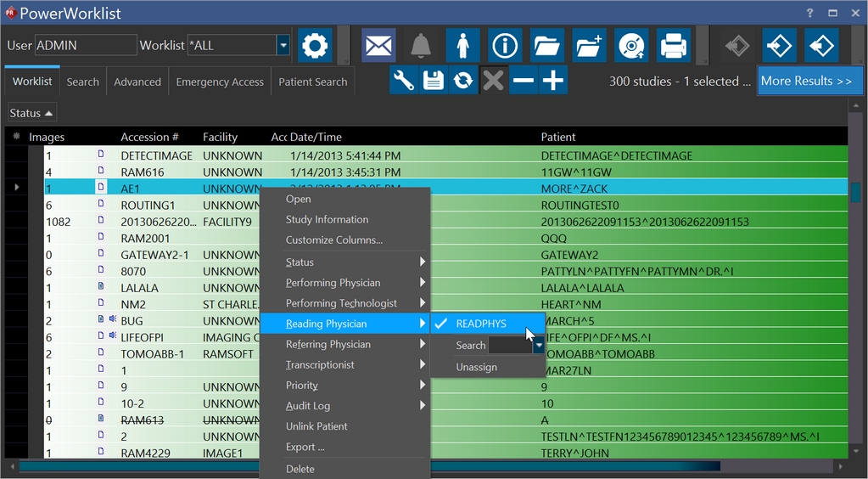The width and height of the screenshot is (868, 479).
Task: Click in the User ADMIN text field
Action: click(x=85, y=45)
